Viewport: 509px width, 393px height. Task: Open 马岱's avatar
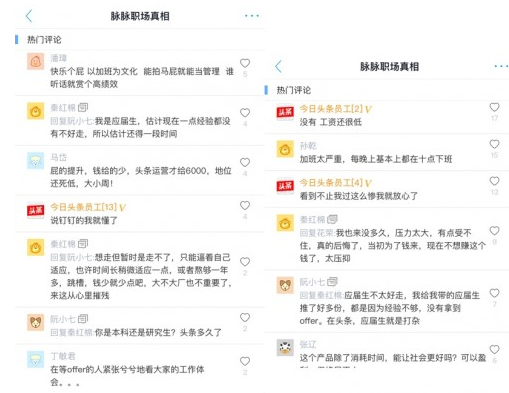[x=35, y=161]
